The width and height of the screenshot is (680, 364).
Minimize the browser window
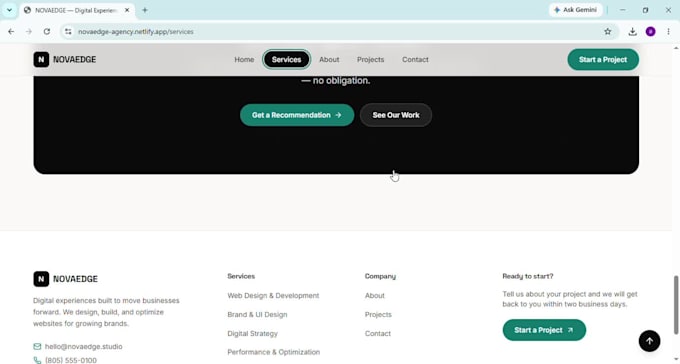click(623, 10)
